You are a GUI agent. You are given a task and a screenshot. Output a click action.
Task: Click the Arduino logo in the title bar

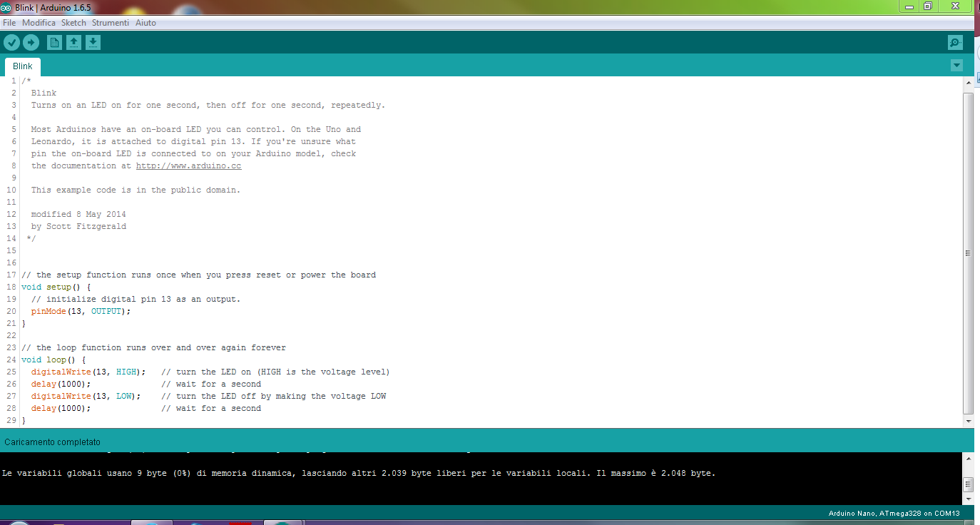(x=6, y=8)
